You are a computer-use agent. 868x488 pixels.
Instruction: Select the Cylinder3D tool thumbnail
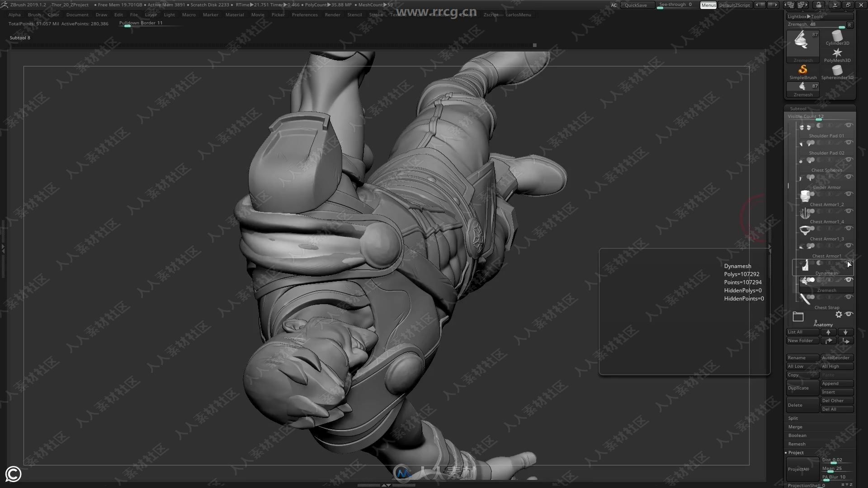click(x=837, y=38)
